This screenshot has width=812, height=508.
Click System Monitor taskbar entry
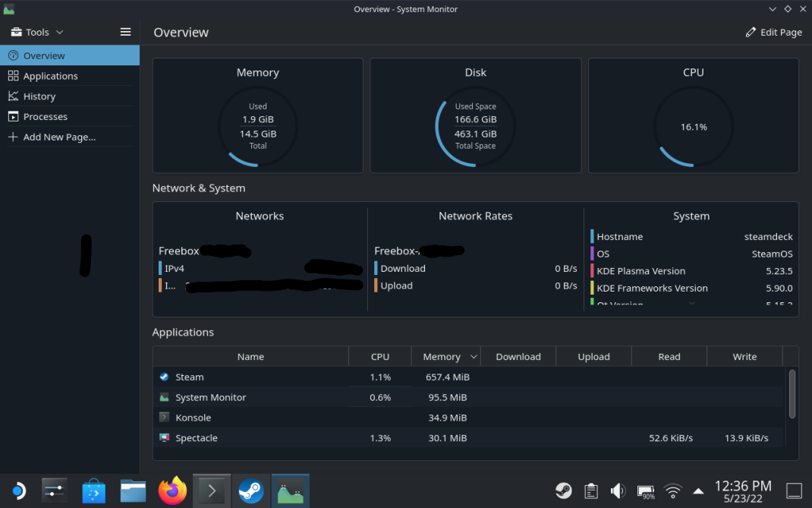291,491
